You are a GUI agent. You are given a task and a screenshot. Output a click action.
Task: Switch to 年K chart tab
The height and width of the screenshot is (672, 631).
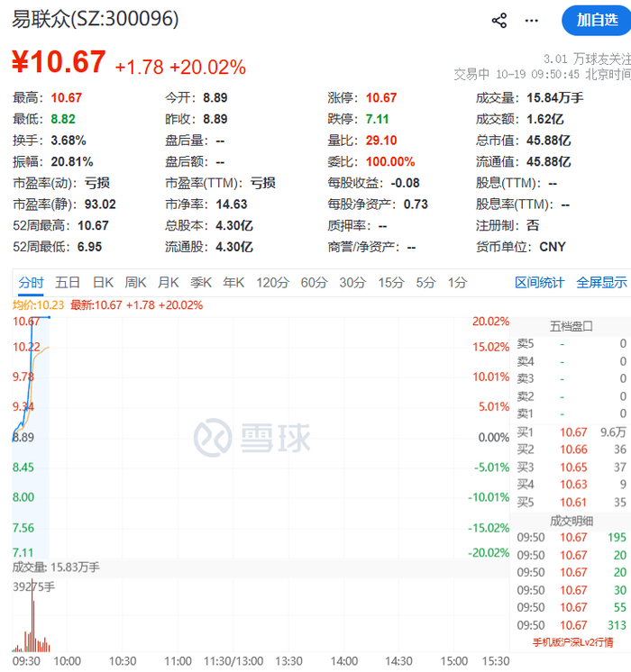233,283
